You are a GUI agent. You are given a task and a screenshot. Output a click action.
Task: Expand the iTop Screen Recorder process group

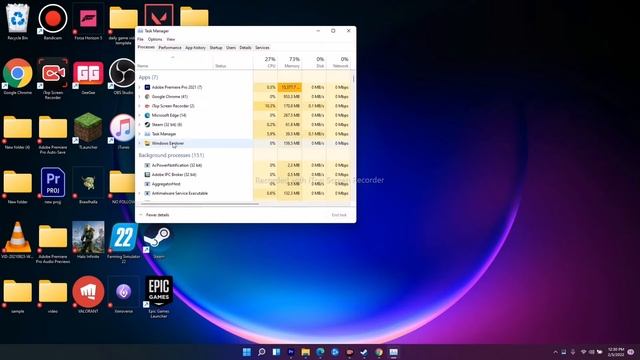point(140,106)
